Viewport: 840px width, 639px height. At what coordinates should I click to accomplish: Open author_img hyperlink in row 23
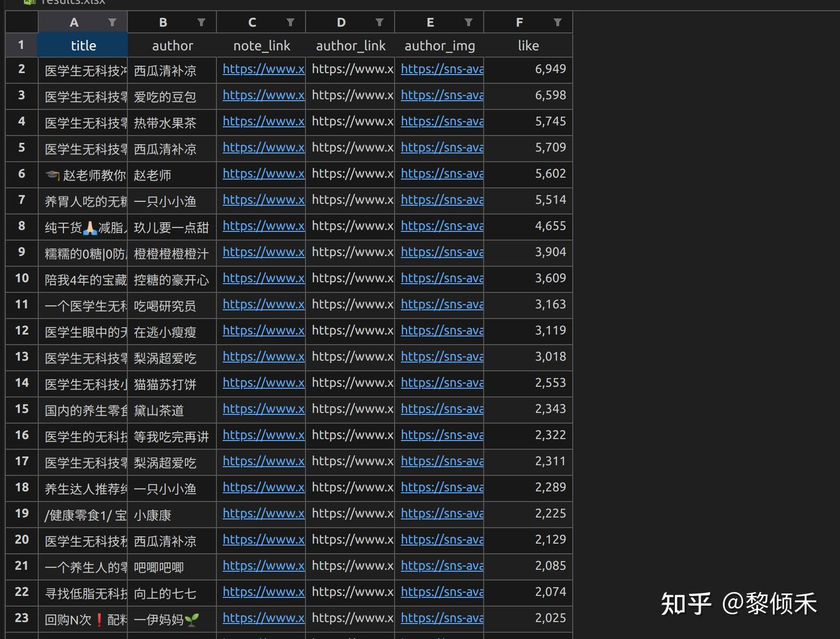(x=442, y=618)
